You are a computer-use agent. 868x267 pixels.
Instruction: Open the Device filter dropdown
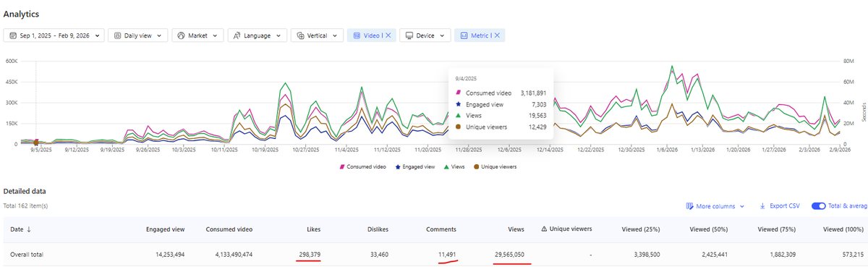425,35
